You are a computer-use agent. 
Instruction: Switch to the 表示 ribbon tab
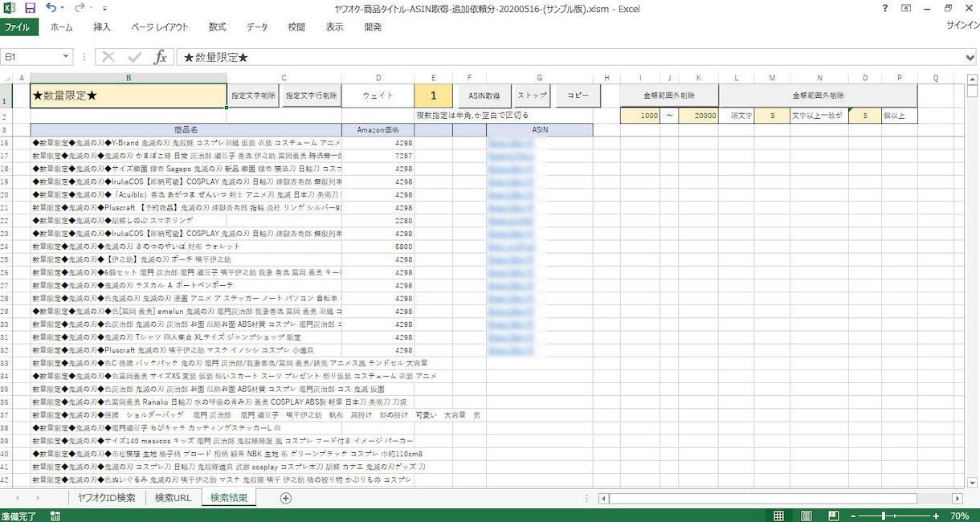tap(334, 27)
